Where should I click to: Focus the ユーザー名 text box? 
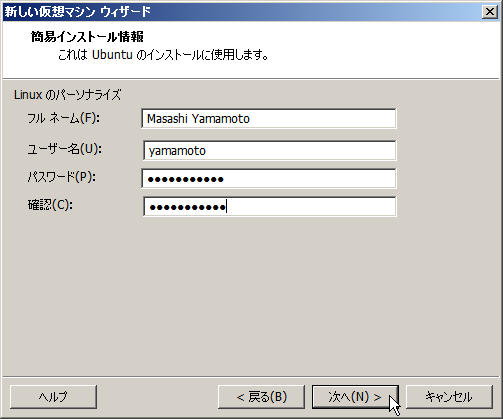click(270, 150)
